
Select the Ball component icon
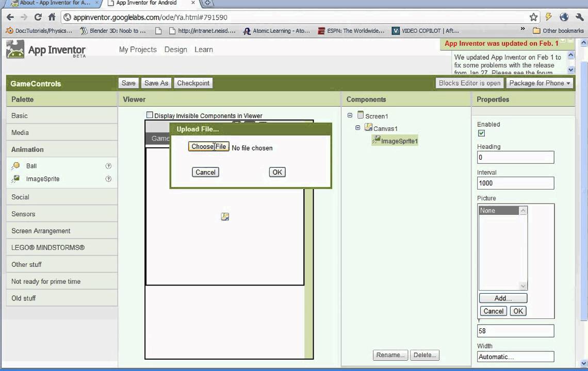(x=16, y=165)
